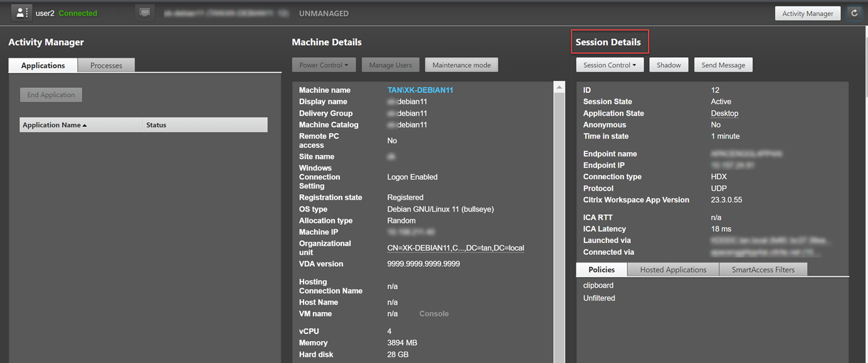Image resolution: width=868 pixels, height=363 pixels.
Task: Switch to the Processes tab
Action: coord(106,65)
